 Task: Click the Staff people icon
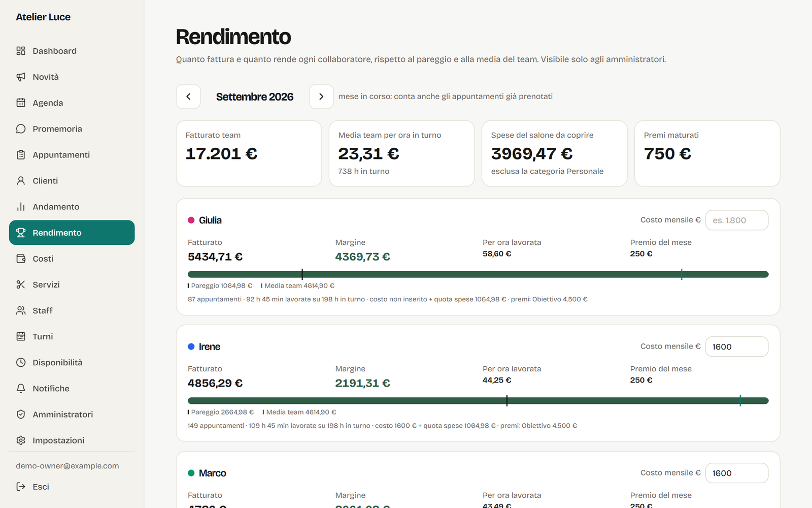click(x=21, y=310)
